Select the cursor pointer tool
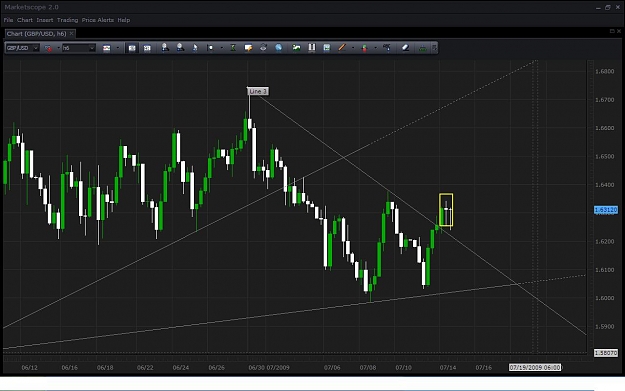Viewport: 625px width, 391px height. click(195, 48)
